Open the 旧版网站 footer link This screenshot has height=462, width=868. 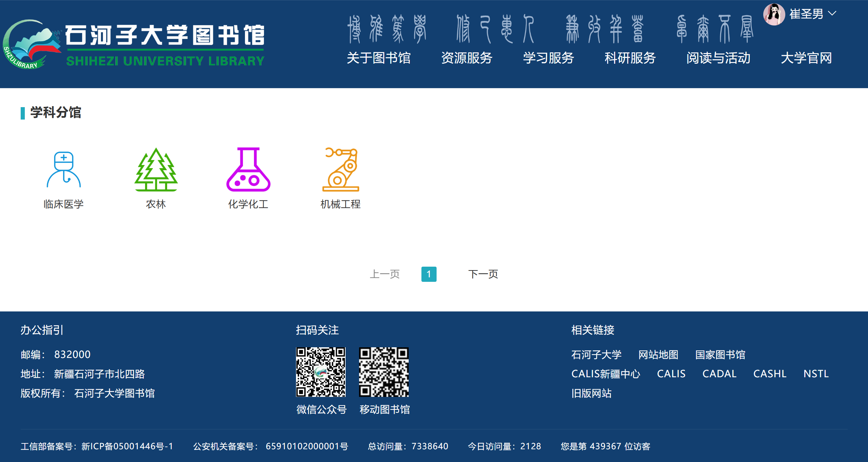click(591, 393)
